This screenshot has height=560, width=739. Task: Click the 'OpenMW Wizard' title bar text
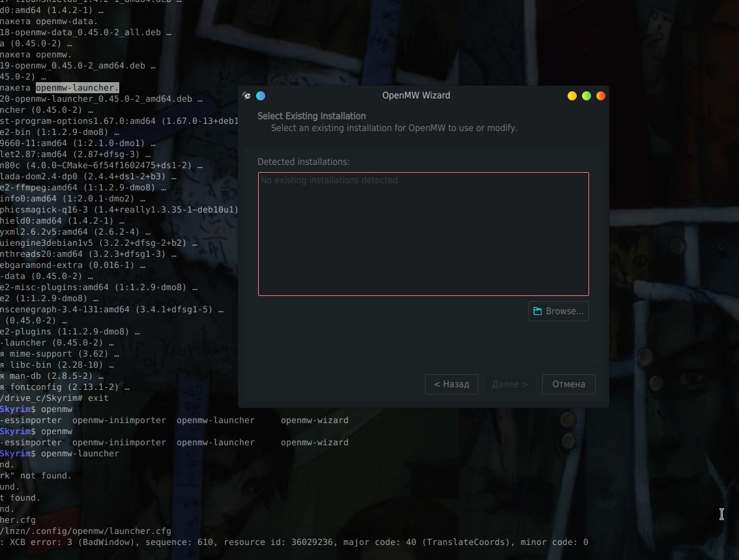416,95
